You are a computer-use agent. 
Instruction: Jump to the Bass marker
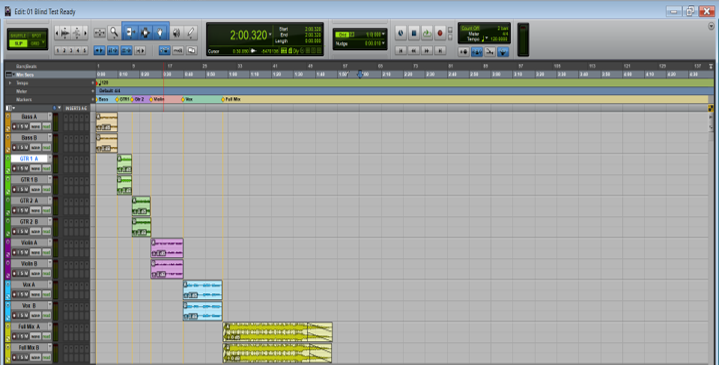103,99
